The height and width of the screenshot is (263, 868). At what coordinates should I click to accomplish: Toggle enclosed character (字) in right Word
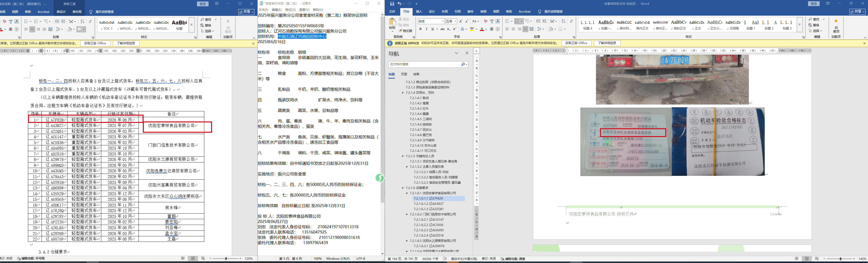[x=498, y=29]
